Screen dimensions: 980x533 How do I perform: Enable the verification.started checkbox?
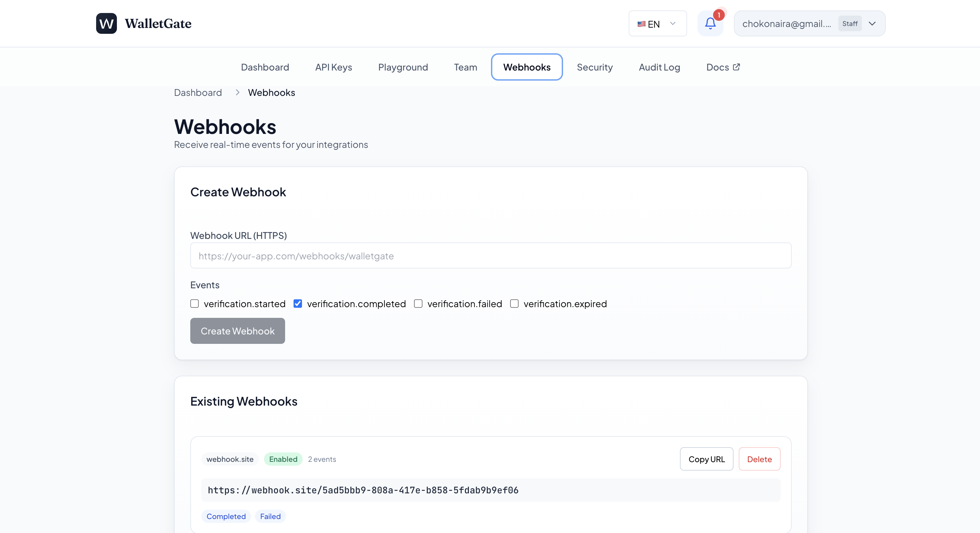(x=195, y=304)
